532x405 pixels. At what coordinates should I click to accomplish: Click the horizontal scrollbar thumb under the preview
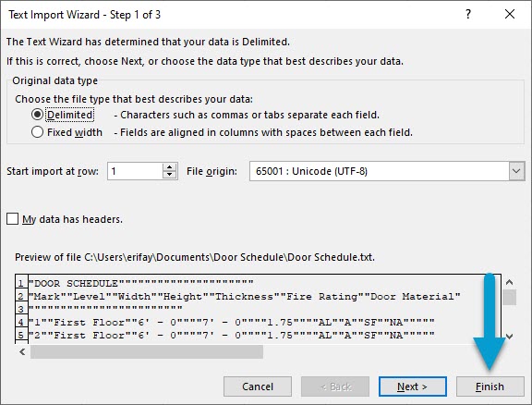coord(147,351)
